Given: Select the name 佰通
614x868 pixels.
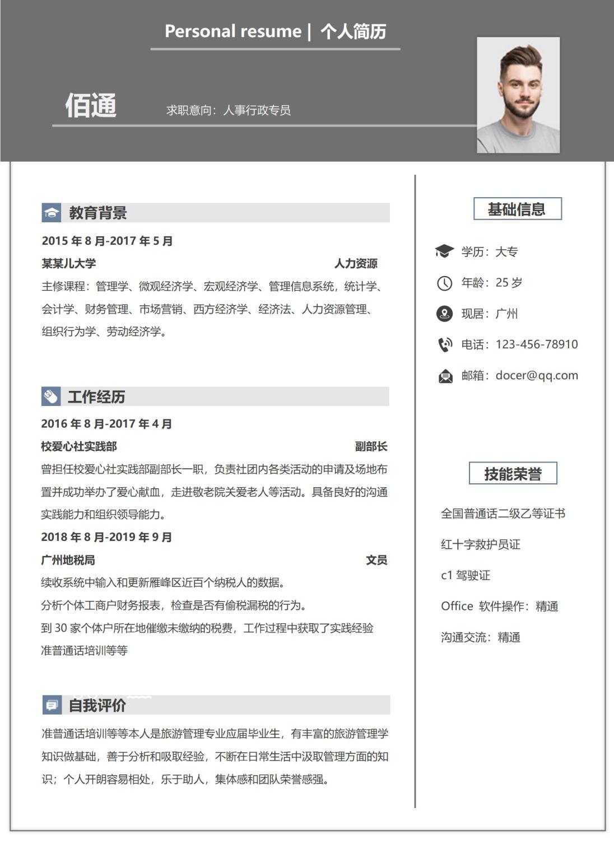Looking at the screenshot, I should [x=91, y=105].
